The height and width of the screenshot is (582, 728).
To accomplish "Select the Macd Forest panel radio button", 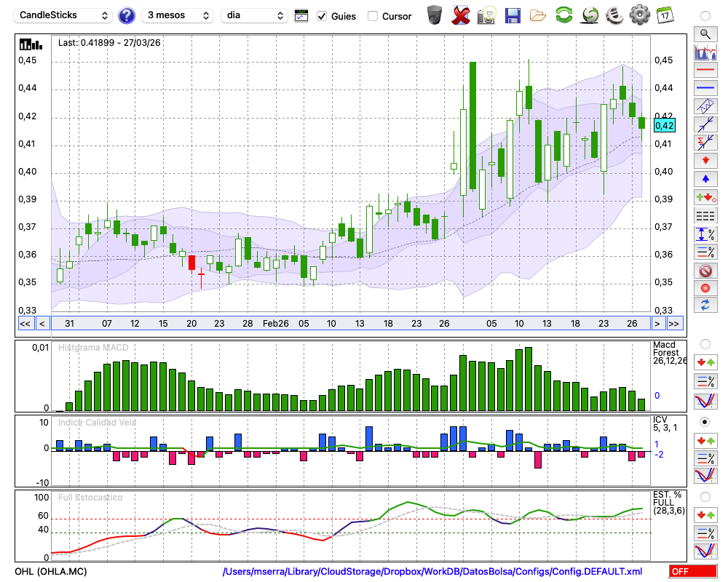I will 705,343.
